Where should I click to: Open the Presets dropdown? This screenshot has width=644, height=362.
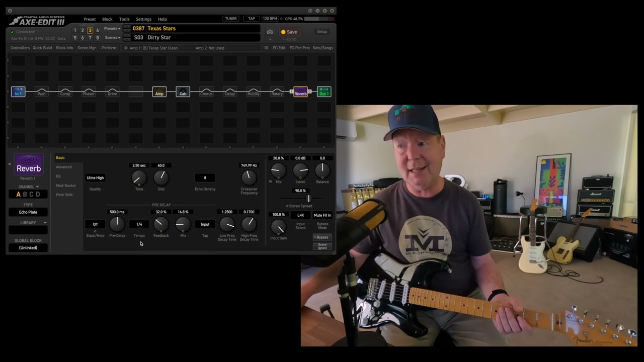click(x=112, y=29)
